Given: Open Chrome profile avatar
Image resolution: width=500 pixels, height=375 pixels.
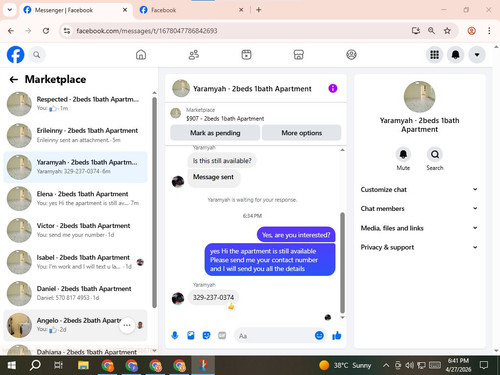Looking at the screenshot, I should [x=472, y=31].
